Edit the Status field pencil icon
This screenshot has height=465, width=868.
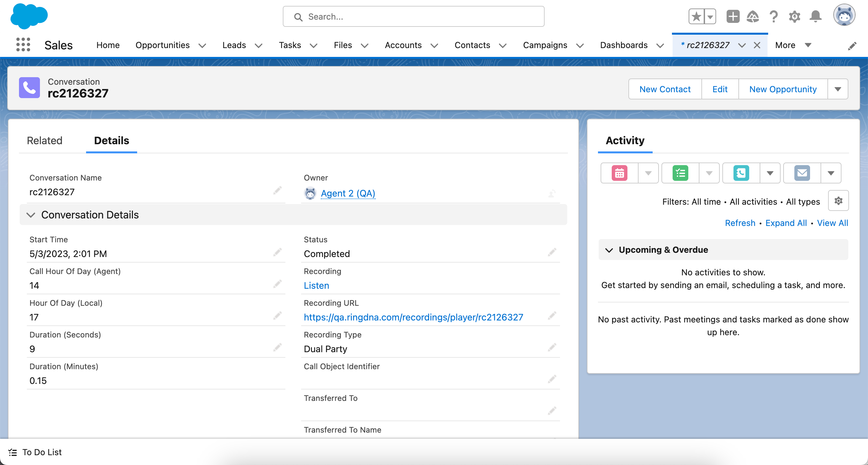click(552, 252)
